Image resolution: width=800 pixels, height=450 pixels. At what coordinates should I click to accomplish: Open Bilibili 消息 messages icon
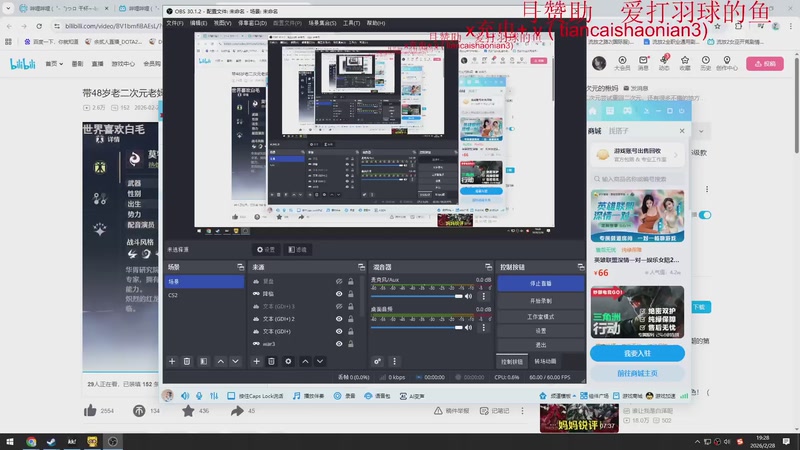643,63
